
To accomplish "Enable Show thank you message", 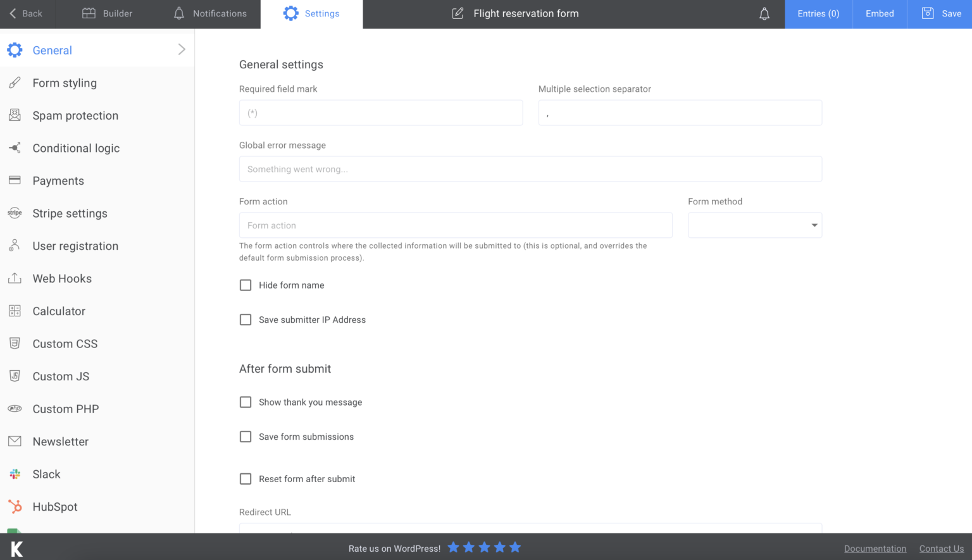I will click(x=246, y=402).
